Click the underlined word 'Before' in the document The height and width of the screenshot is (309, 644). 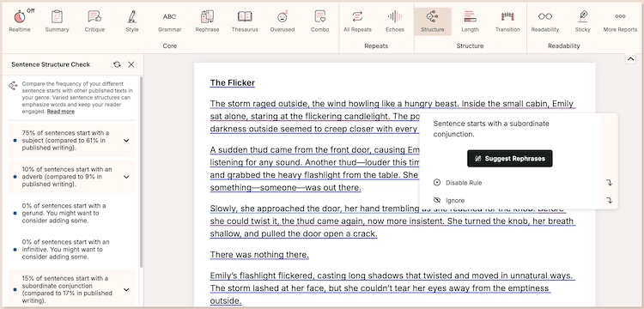point(551,209)
